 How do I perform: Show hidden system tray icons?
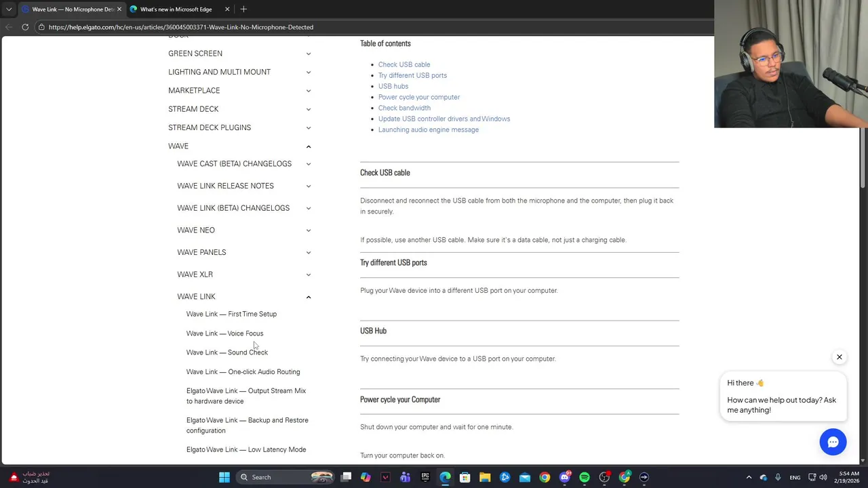(749, 477)
